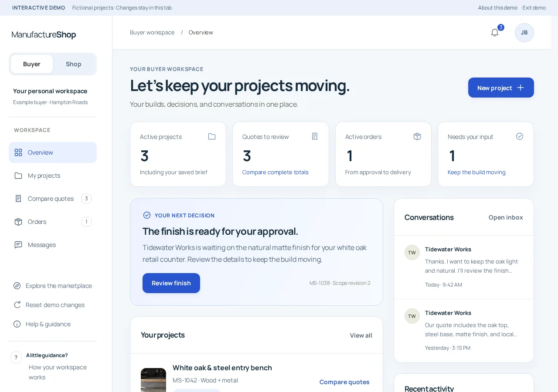Click the MS-1038 Scope revision 2 text
This screenshot has width=558, height=392.
[340, 283]
